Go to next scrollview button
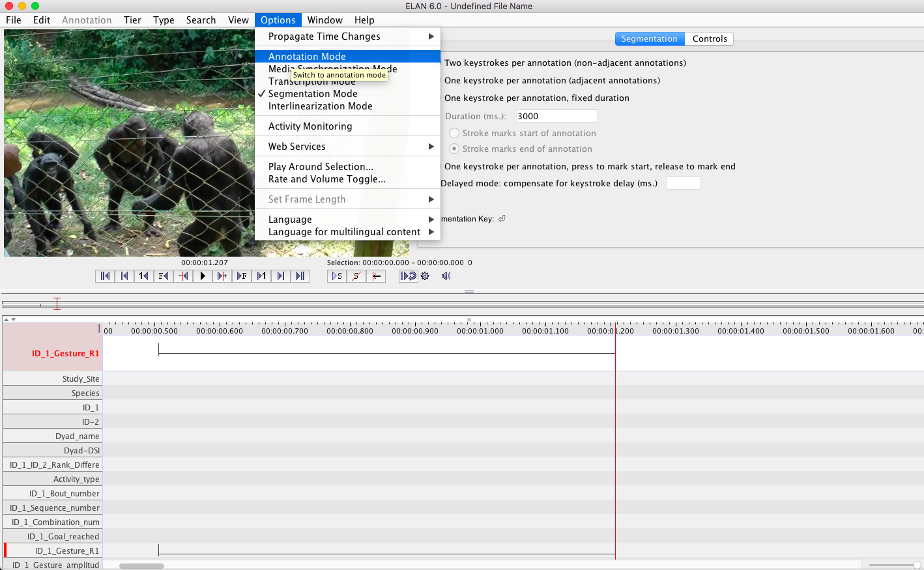The image size is (924, 570). [281, 276]
